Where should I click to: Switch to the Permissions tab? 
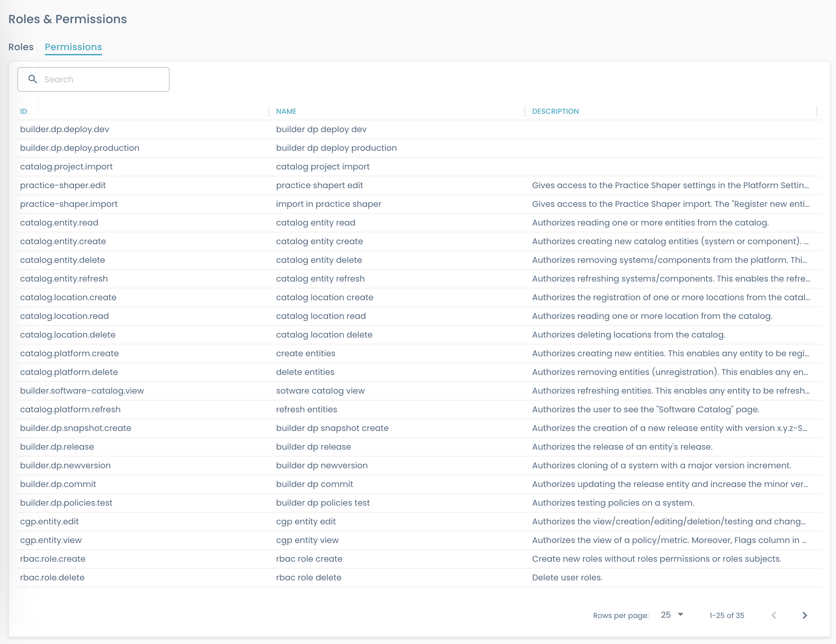point(73,47)
